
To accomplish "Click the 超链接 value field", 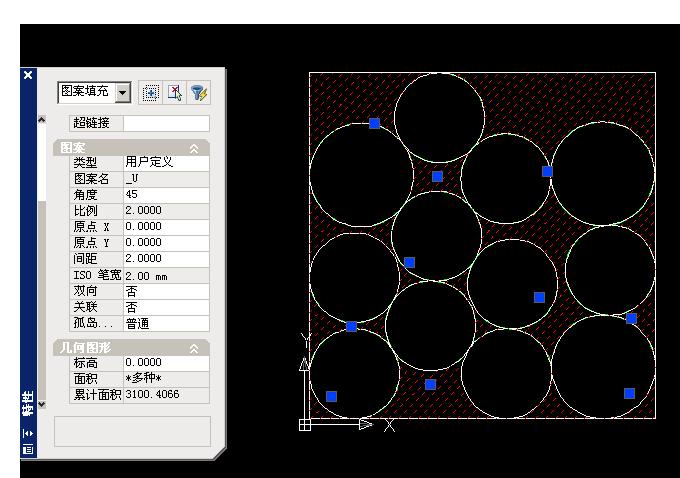I will (x=166, y=123).
